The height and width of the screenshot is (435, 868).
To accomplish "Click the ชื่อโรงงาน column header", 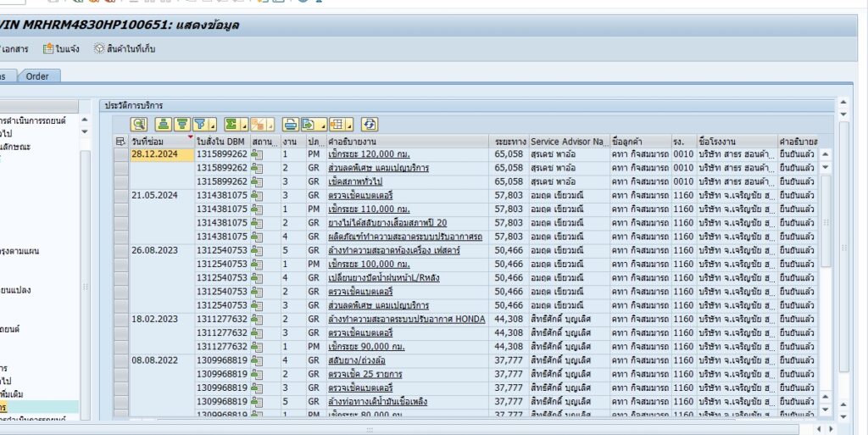I will [x=737, y=142].
